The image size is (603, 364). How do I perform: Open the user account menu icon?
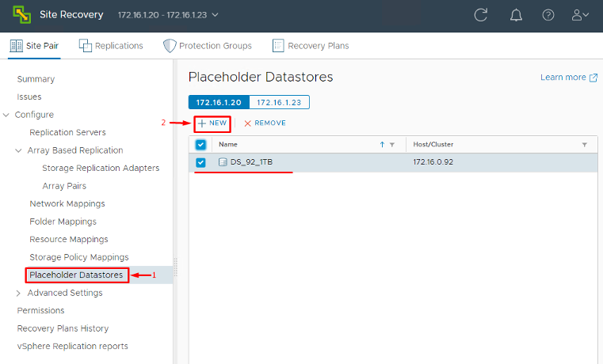click(580, 15)
